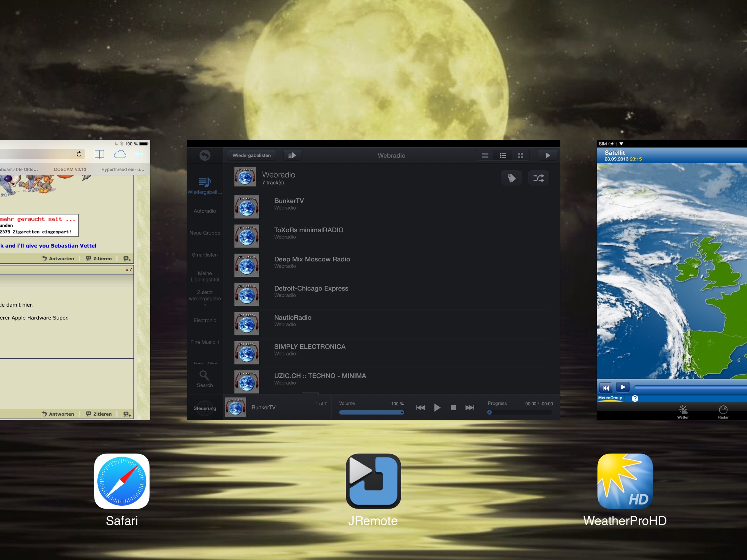Adjust the JRemote volume slider
Image resolution: width=747 pixels, height=560 pixels.
pos(371,412)
